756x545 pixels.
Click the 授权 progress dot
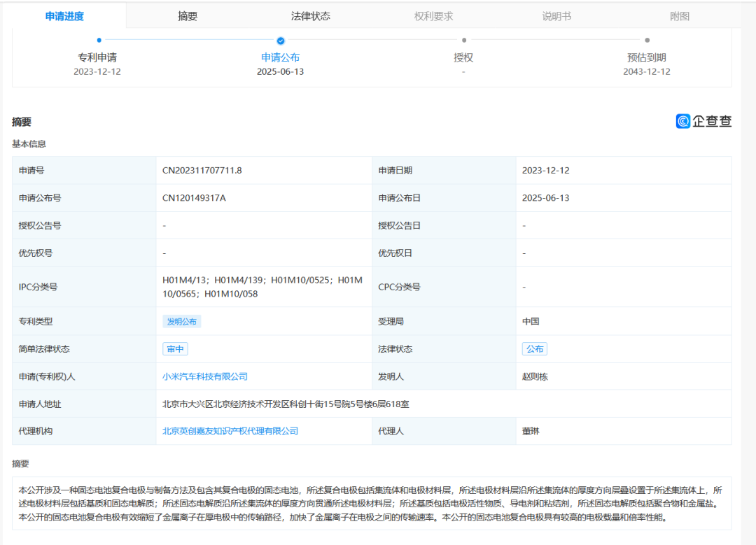pyautogui.click(x=464, y=41)
